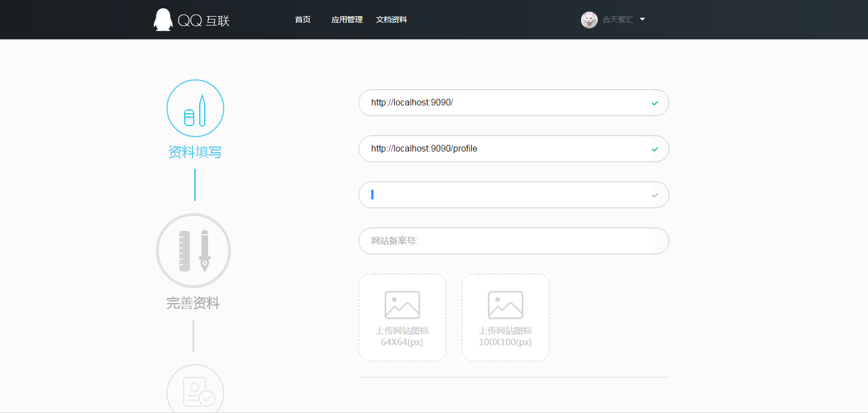Click the 64X64 upload image icon
The width and height of the screenshot is (868, 413).
click(402, 305)
